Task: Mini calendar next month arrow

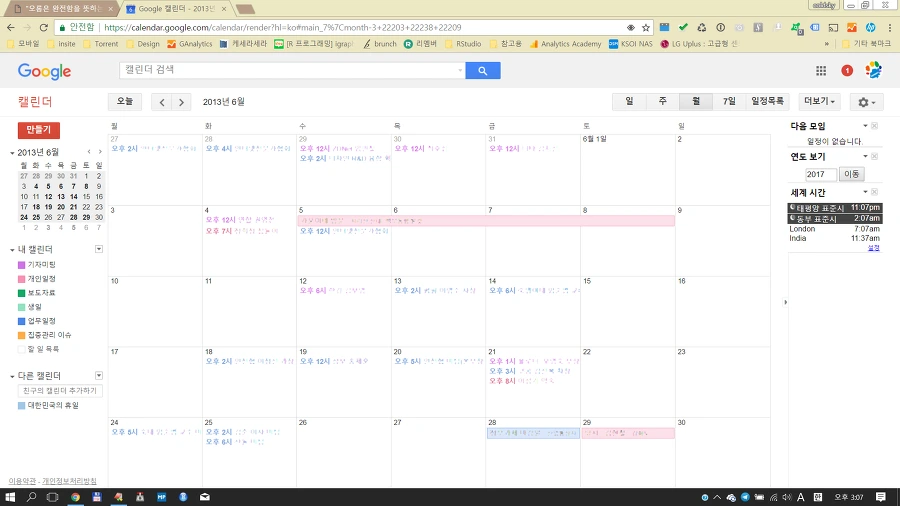Action: pos(100,152)
